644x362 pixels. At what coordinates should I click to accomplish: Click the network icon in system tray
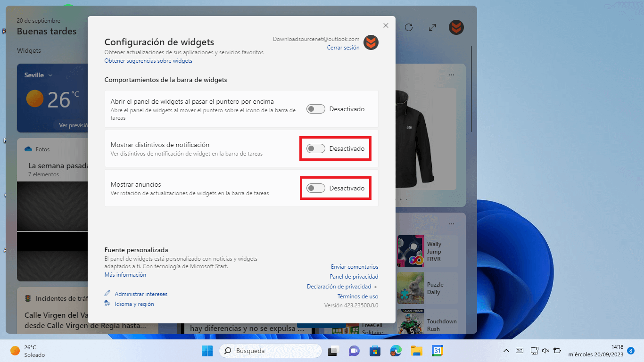pos(535,351)
